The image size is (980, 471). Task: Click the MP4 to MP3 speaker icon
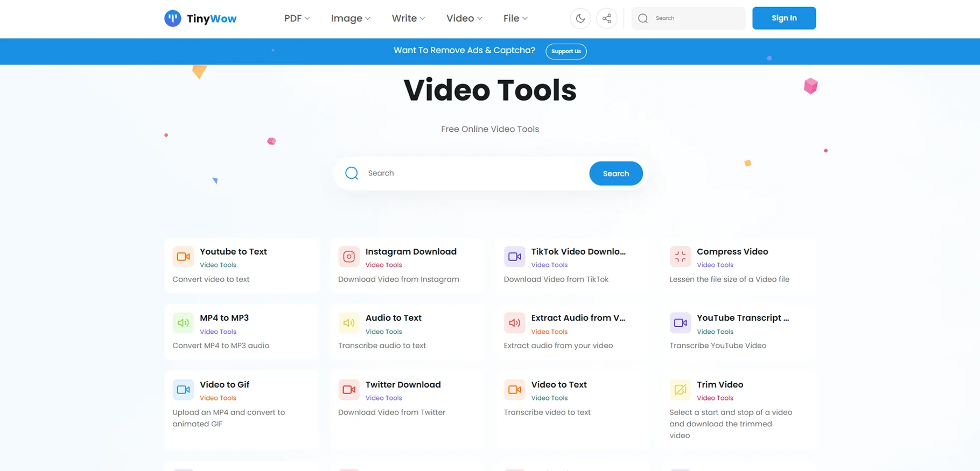click(x=183, y=323)
